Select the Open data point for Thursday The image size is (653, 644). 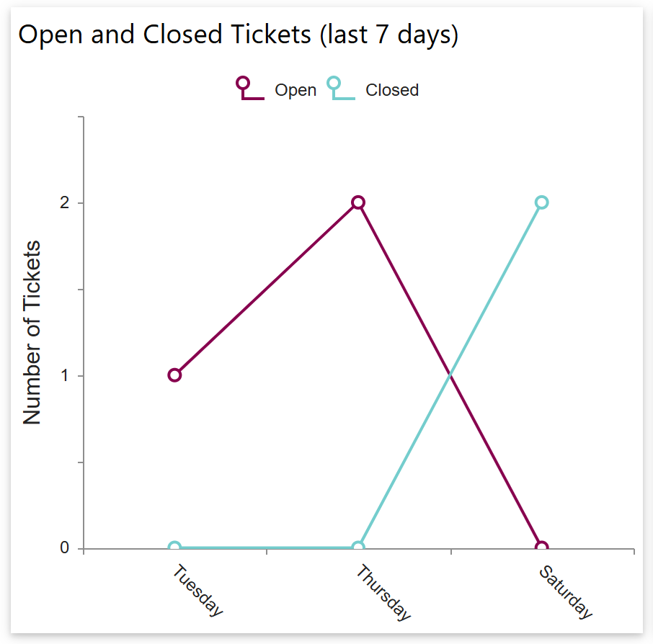click(x=358, y=202)
